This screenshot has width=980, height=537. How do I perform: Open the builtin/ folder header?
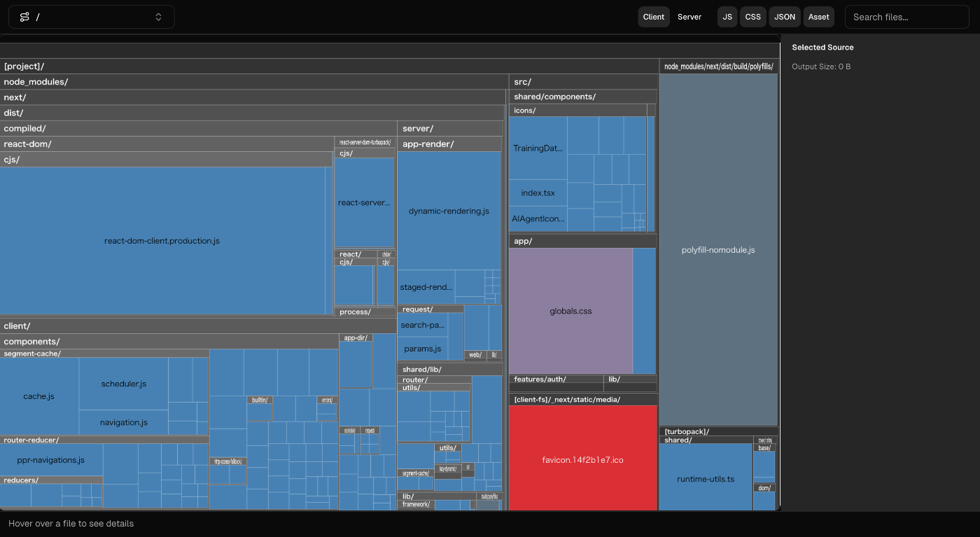260,400
